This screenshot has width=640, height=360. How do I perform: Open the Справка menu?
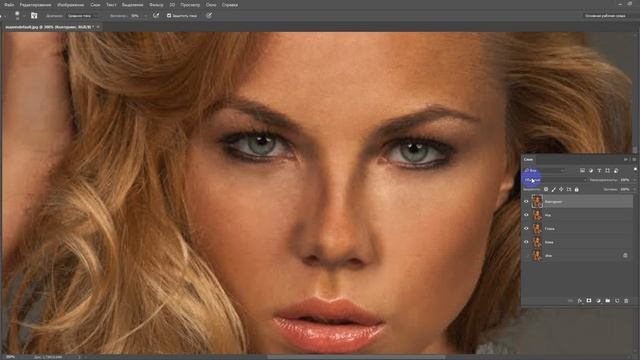[229, 5]
